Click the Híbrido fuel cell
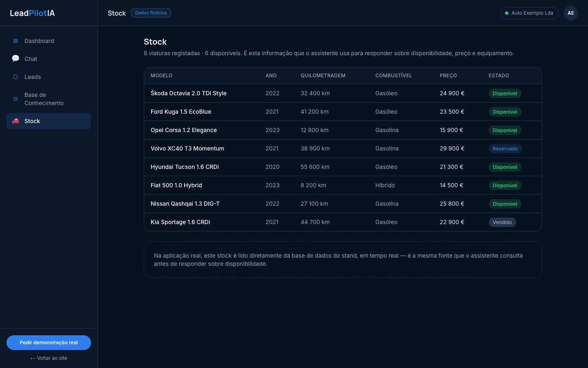 click(x=385, y=185)
